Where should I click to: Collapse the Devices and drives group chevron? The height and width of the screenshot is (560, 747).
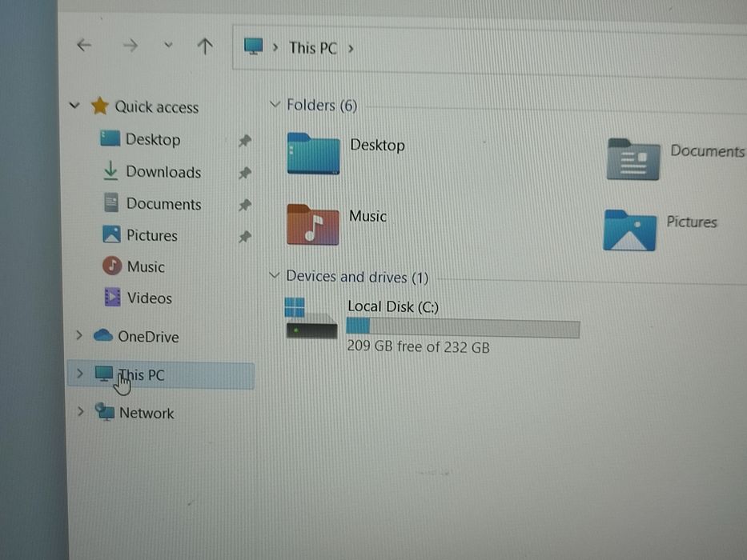274,275
